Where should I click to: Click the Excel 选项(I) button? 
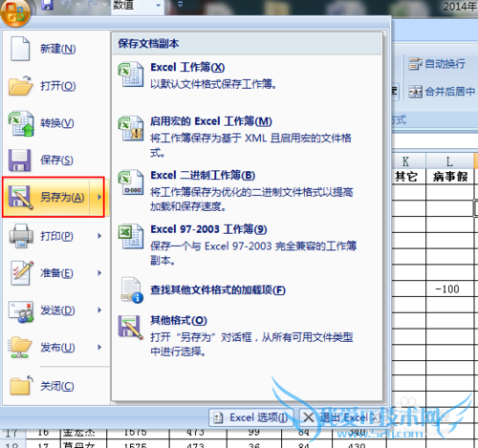click(250, 417)
